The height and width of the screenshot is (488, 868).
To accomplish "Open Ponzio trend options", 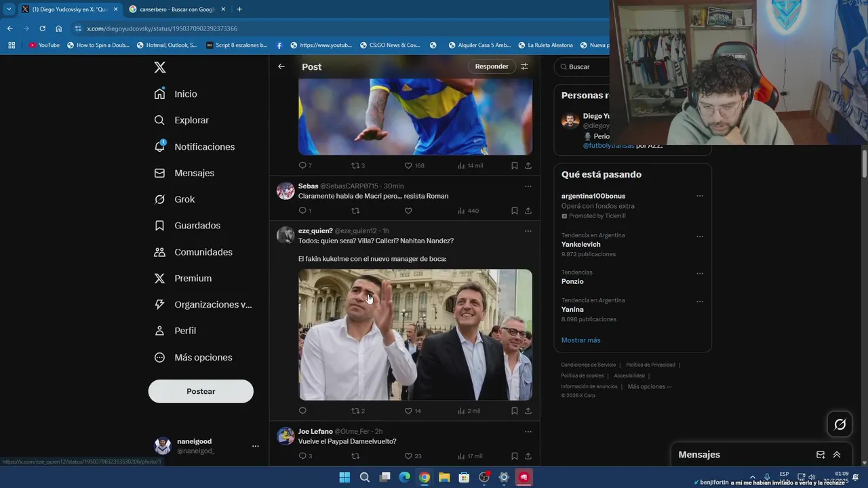I will (x=700, y=273).
